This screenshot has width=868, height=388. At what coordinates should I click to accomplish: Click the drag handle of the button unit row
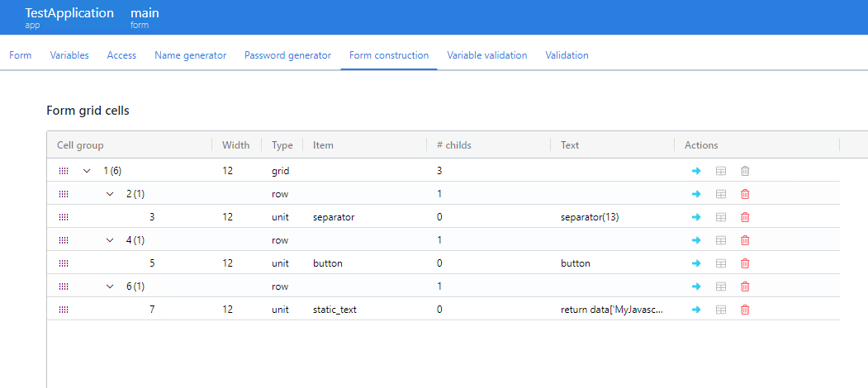pos(64,263)
